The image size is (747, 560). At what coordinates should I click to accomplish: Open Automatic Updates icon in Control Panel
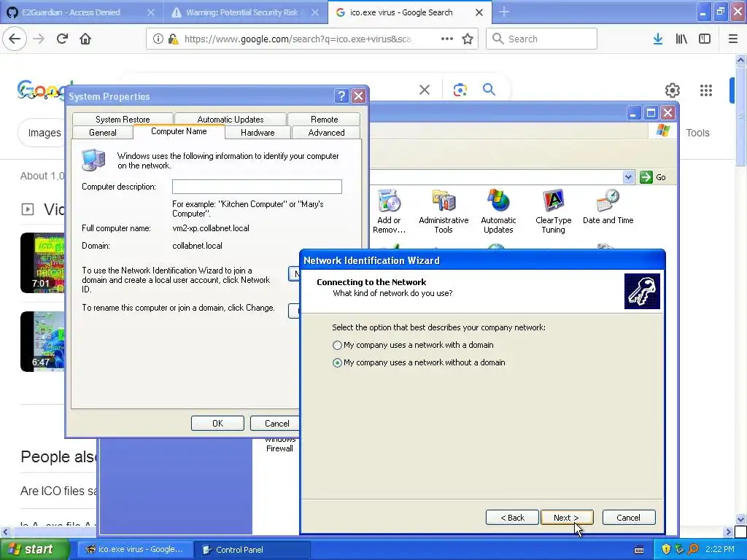[498, 211]
